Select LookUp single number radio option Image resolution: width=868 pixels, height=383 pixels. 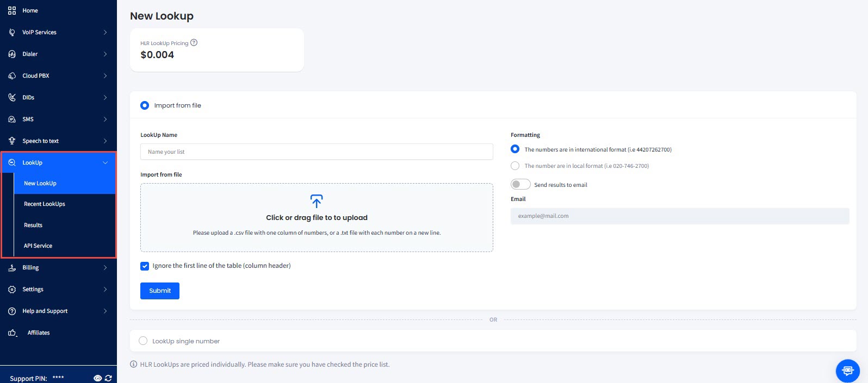pos(143,341)
